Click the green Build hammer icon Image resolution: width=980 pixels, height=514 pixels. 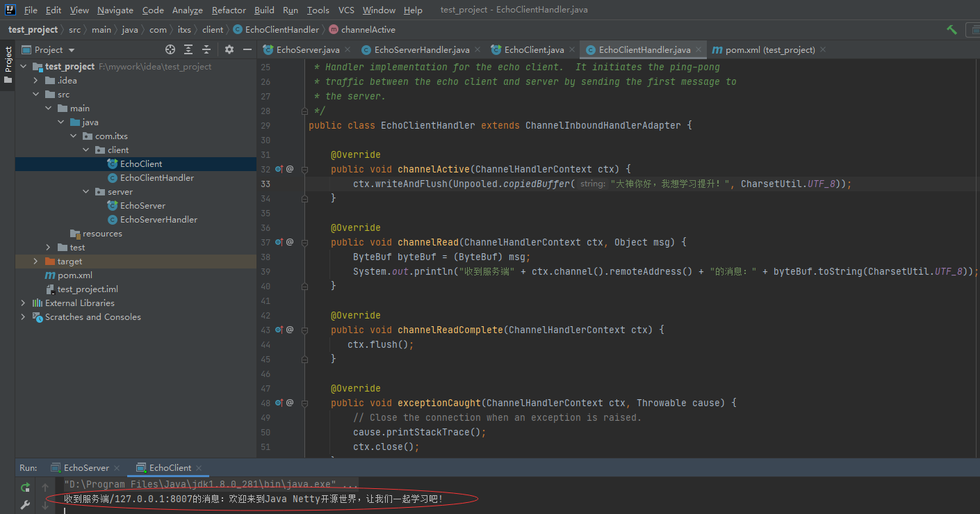click(952, 30)
